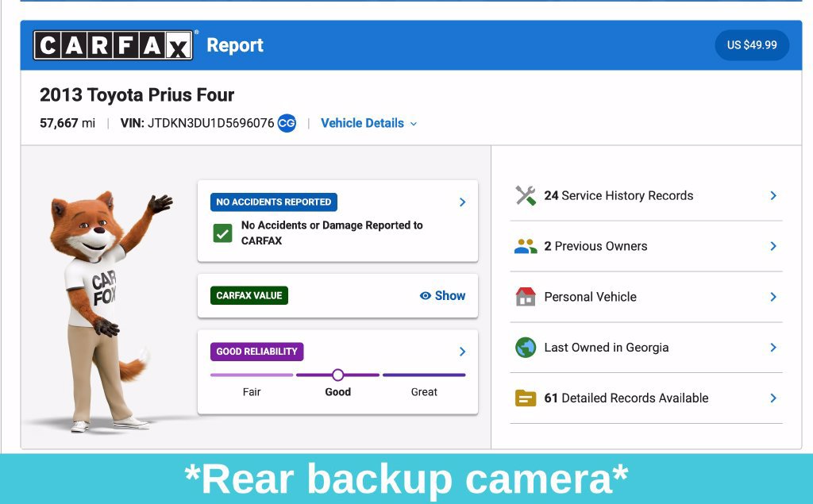The image size is (813, 504).
Task: Select the 2 Previous Owners text
Action: 595,246
